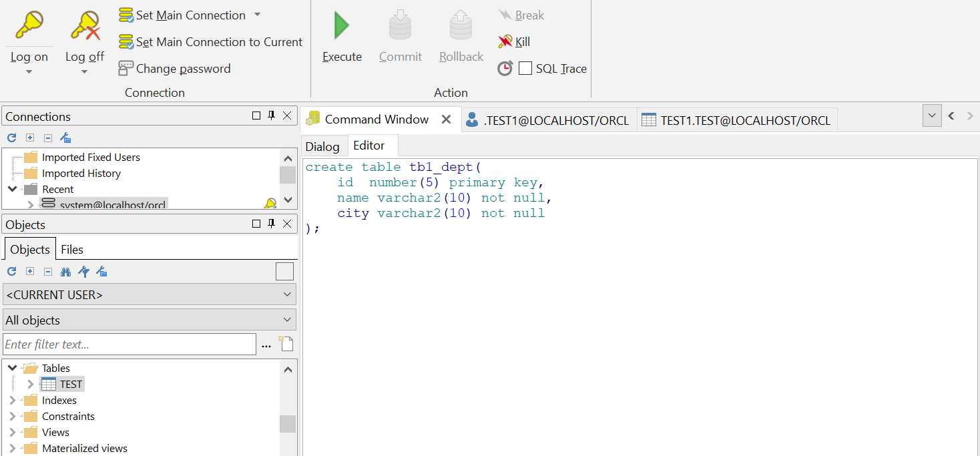980x456 pixels.
Task: Collapse the Tables folder
Action: pyautogui.click(x=13, y=368)
